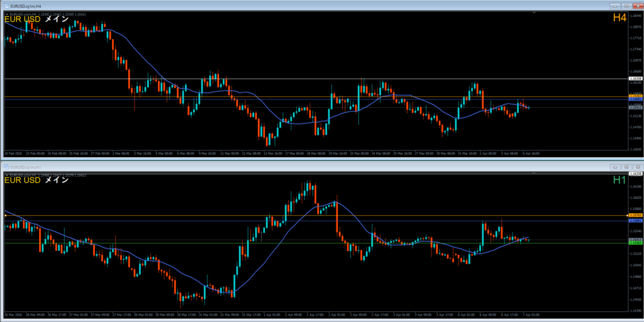
Task: Expand the one-click trading arrow in H4 chart
Action: coord(6,13)
